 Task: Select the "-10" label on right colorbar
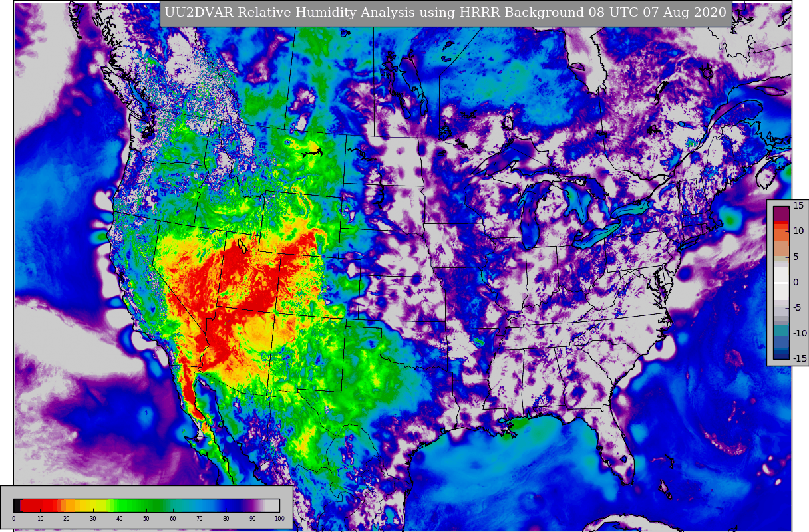click(x=800, y=333)
